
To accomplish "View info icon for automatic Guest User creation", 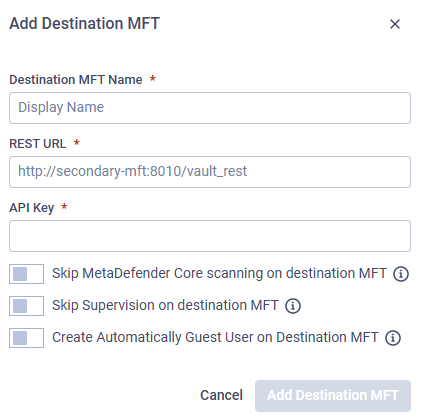I will point(393,338).
